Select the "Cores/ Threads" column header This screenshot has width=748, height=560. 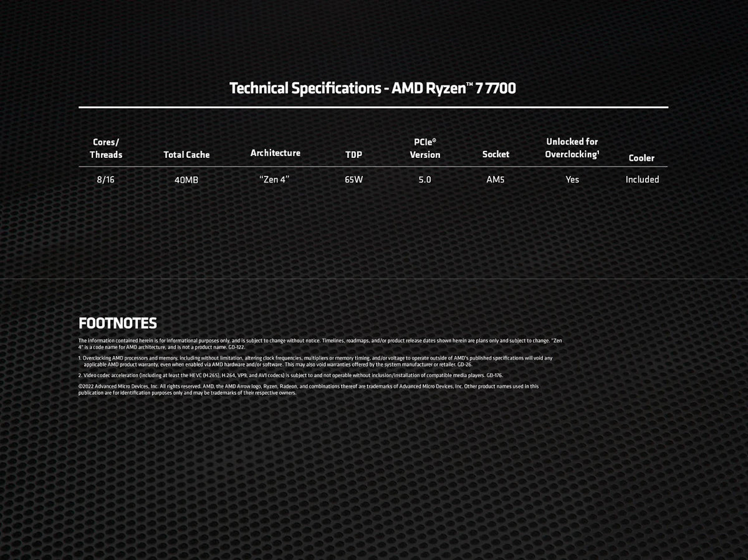pyautogui.click(x=106, y=148)
